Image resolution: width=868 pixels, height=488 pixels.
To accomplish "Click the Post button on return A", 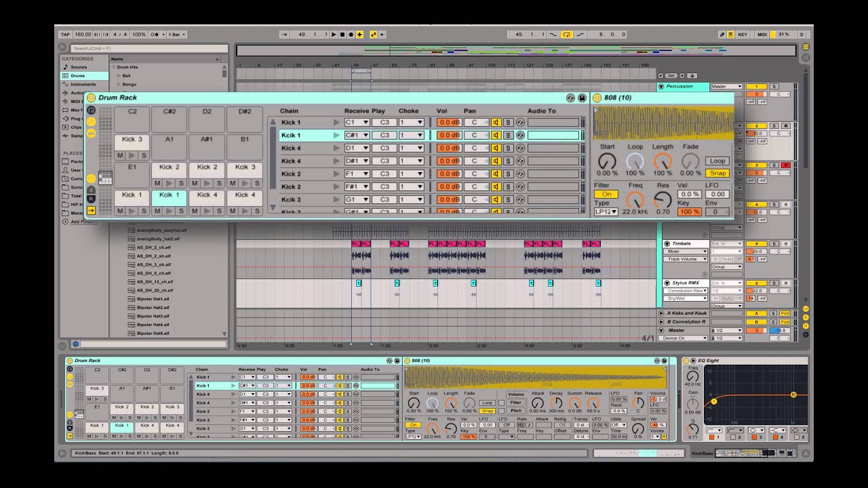I will pos(785,313).
